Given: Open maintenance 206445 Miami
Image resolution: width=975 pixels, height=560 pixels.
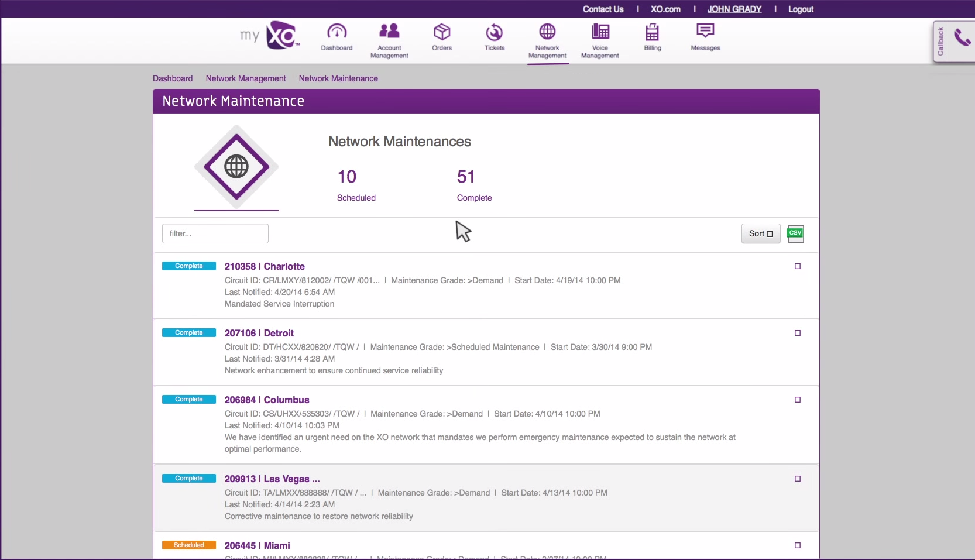Looking at the screenshot, I should click(258, 545).
